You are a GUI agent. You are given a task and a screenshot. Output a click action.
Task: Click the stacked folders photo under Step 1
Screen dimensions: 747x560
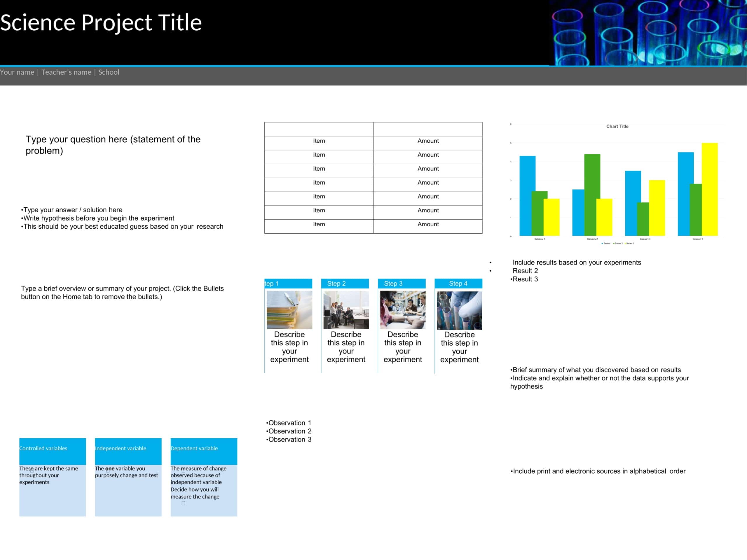(x=289, y=310)
